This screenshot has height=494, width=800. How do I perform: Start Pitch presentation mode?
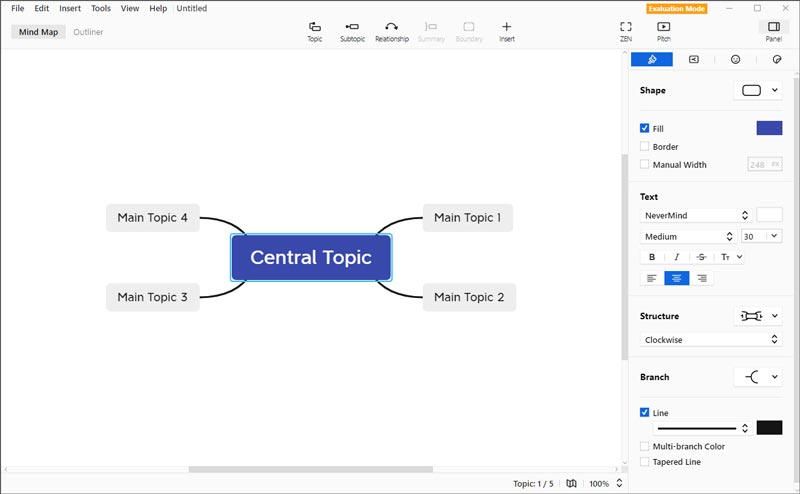(x=664, y=31)
